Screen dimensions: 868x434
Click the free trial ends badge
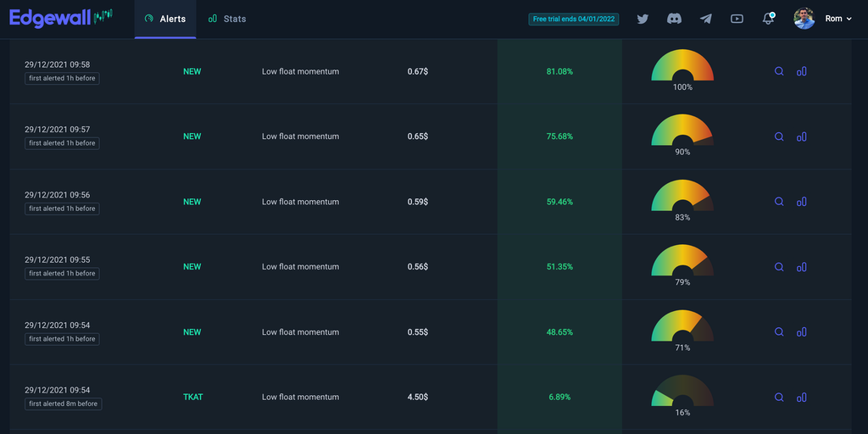coord(574,19)
